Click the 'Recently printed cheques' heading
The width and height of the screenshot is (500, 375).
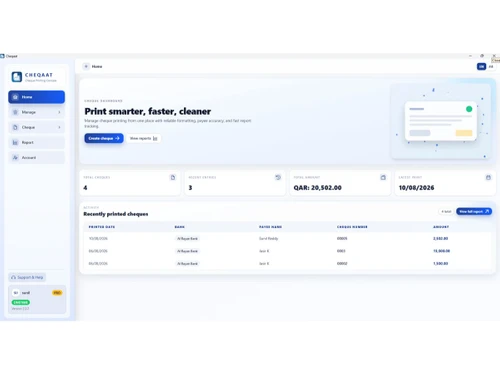pyautogui.click(x=116, y=214)
